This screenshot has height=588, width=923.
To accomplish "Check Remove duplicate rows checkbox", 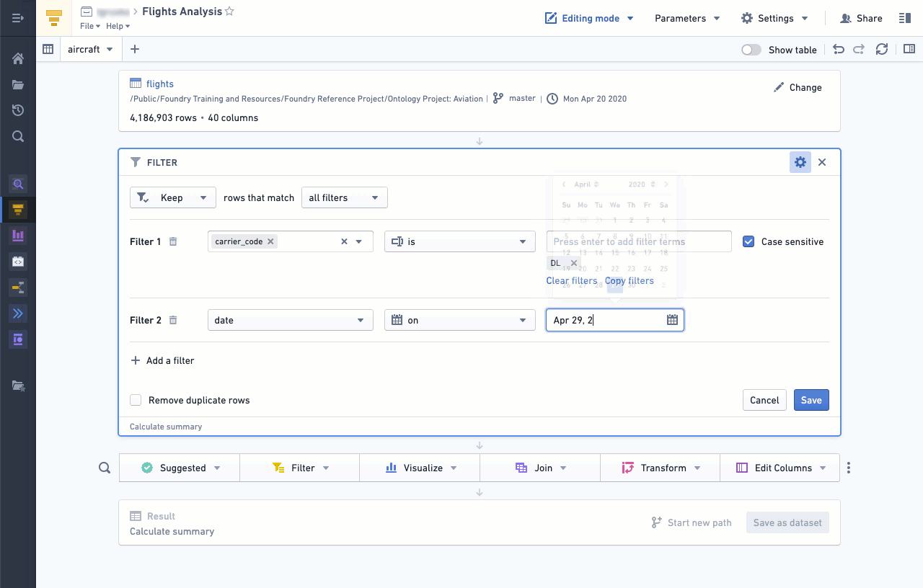I will (136, 400).
